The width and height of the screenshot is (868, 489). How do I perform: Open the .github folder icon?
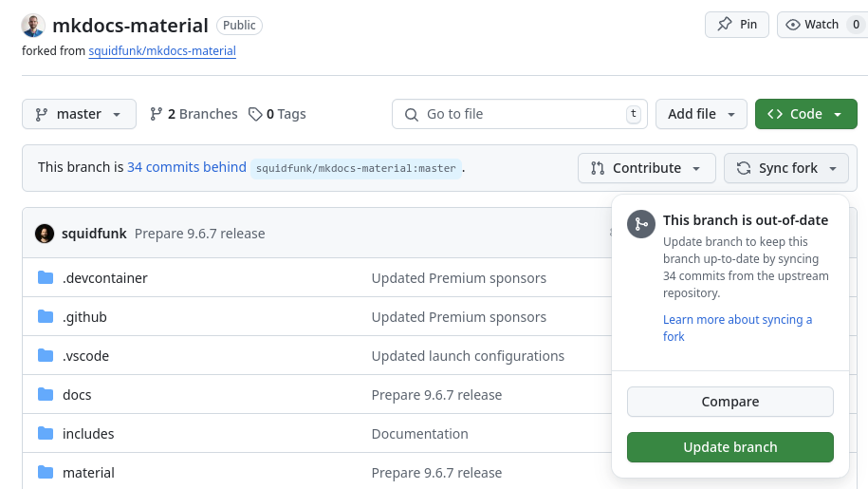coord(46,316)
